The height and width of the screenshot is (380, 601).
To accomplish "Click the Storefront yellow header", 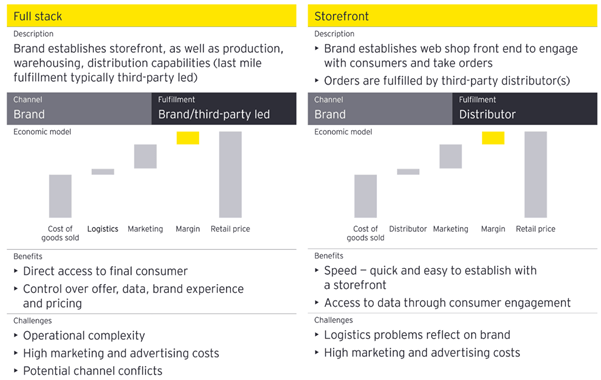I will (x=452, y=16).
